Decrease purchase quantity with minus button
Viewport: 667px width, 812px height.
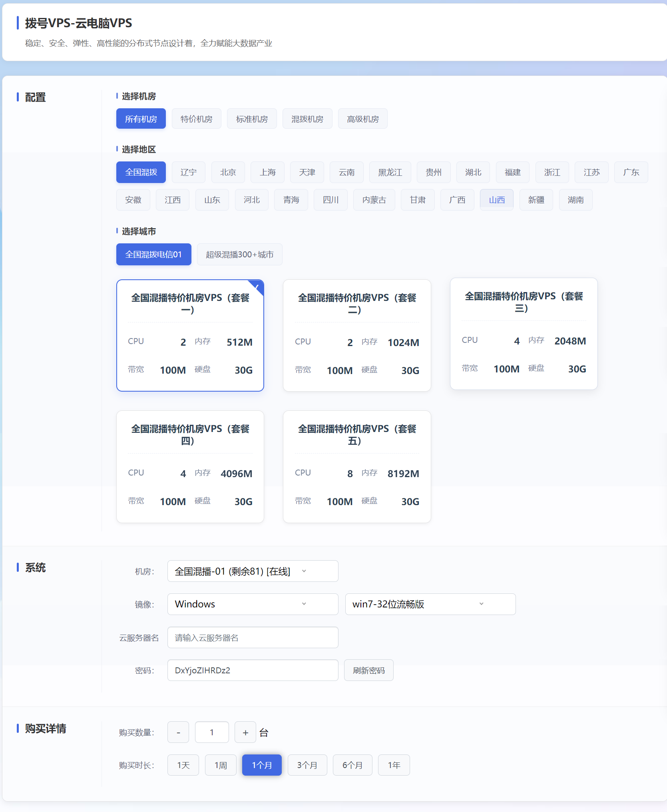(x=178, y=732)
